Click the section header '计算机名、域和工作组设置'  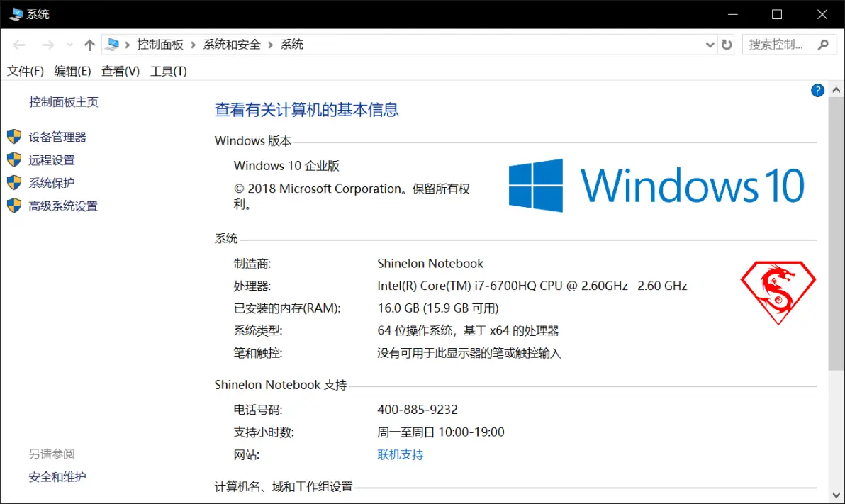(284, 487)
